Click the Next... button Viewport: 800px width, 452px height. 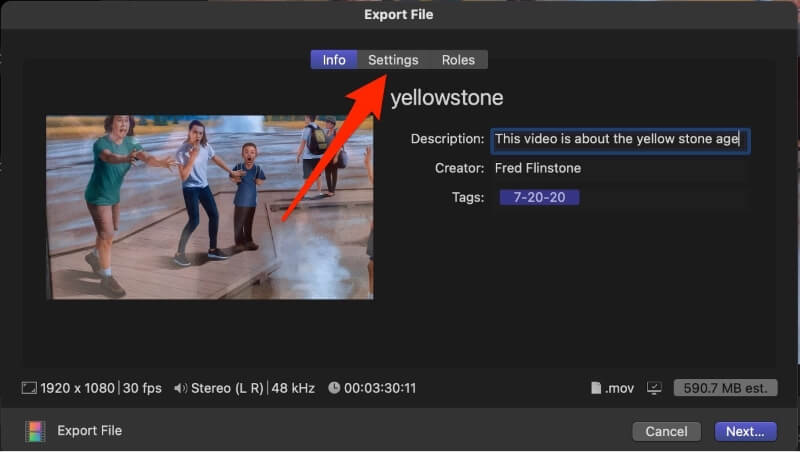[x=745, y=432]
